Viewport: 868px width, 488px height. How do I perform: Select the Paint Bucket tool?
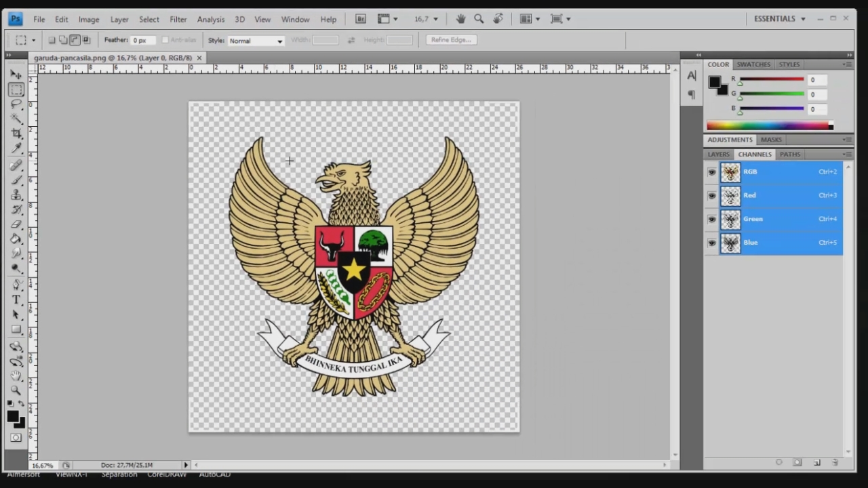coord(16,239)
